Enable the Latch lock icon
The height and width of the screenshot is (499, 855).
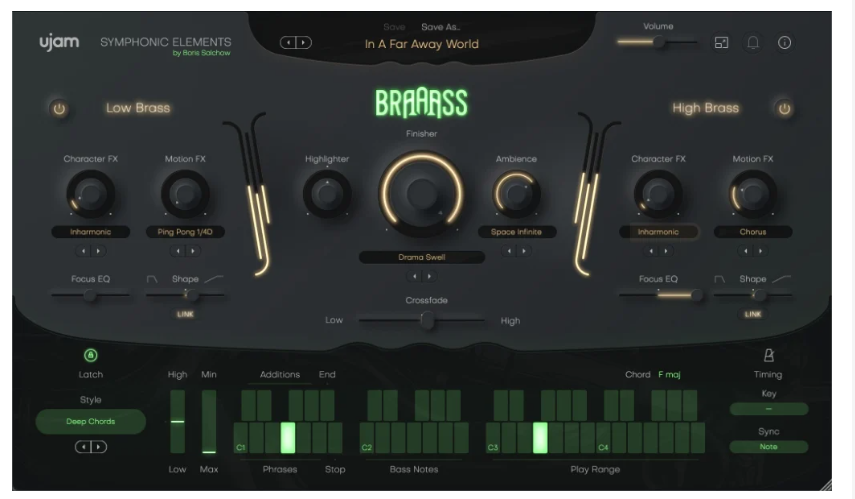point(91,356)
